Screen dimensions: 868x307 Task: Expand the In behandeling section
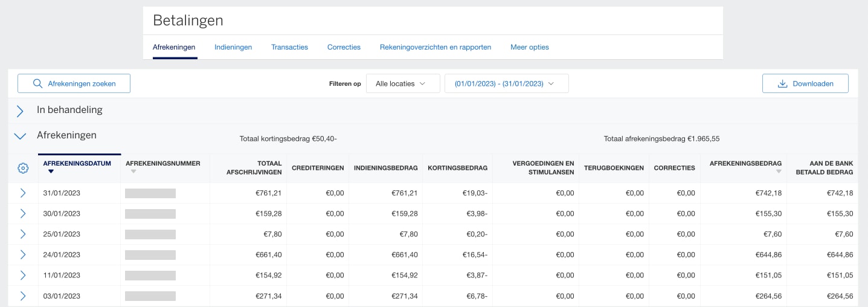coord(20,111)
